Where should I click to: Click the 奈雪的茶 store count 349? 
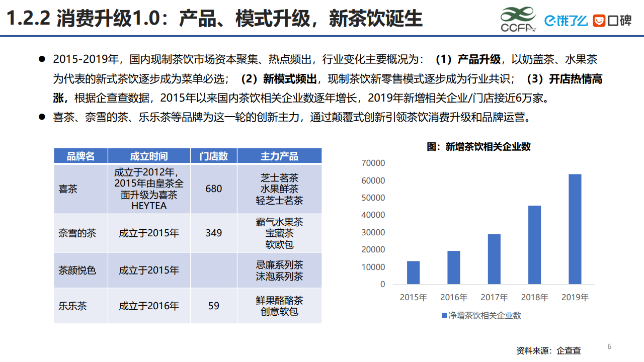[213, 233]
